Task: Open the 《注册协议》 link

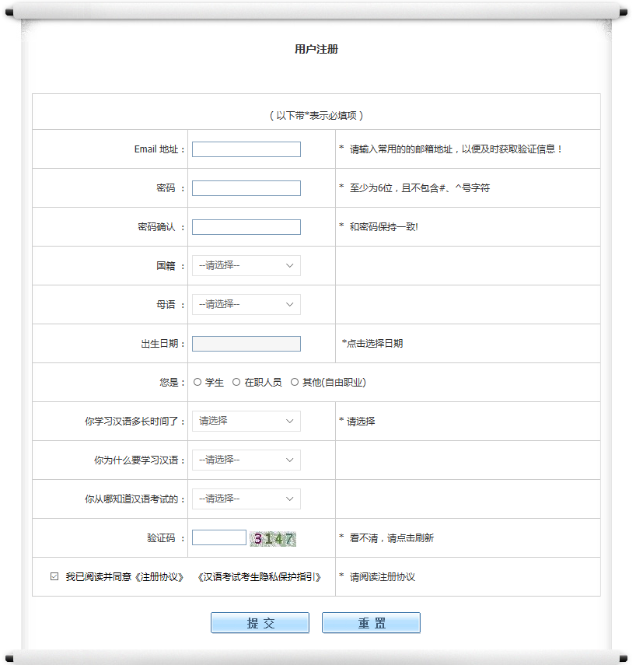Action: (x=159, y=577)
